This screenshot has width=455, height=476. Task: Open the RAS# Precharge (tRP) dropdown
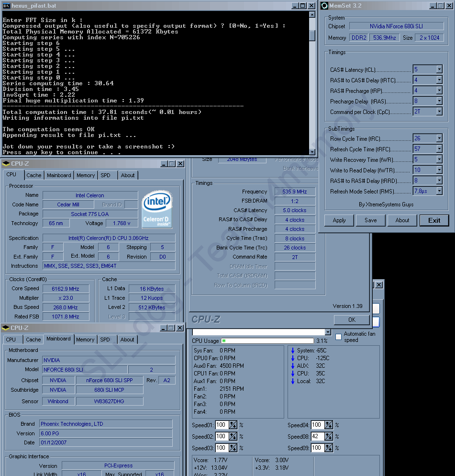(439, 91)
